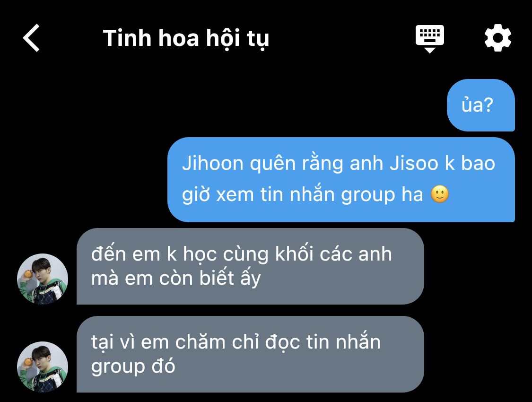
Task: Tap the name 'Jihoon' in the blue message
Action: click(213, 164)
